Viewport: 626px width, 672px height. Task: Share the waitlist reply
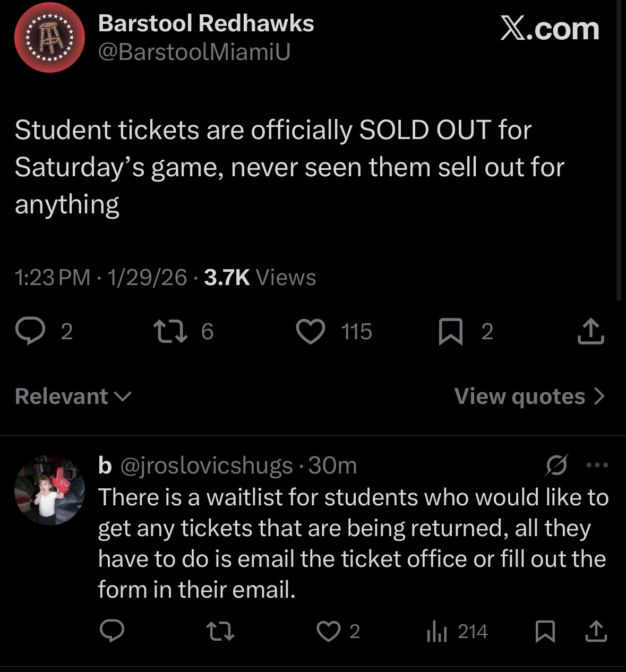tap(596, 631)
